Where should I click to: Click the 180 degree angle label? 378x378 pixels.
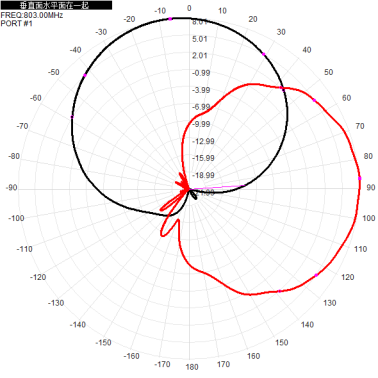tap(192, 367)
